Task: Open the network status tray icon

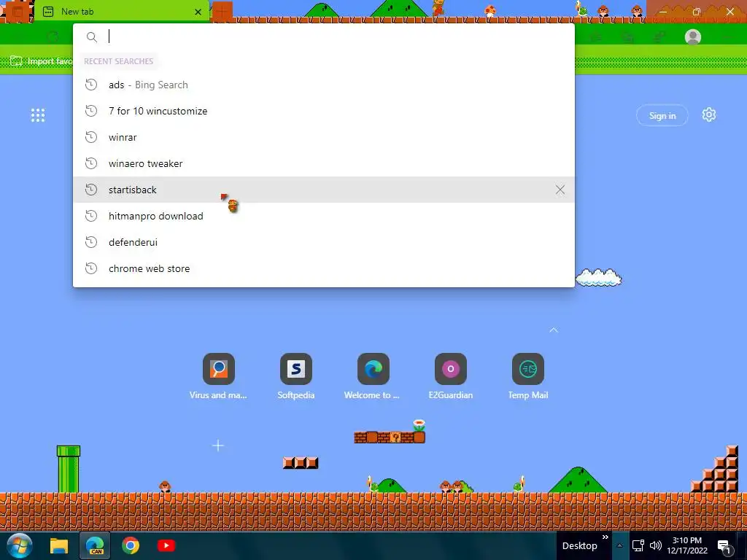Action: 638,545
